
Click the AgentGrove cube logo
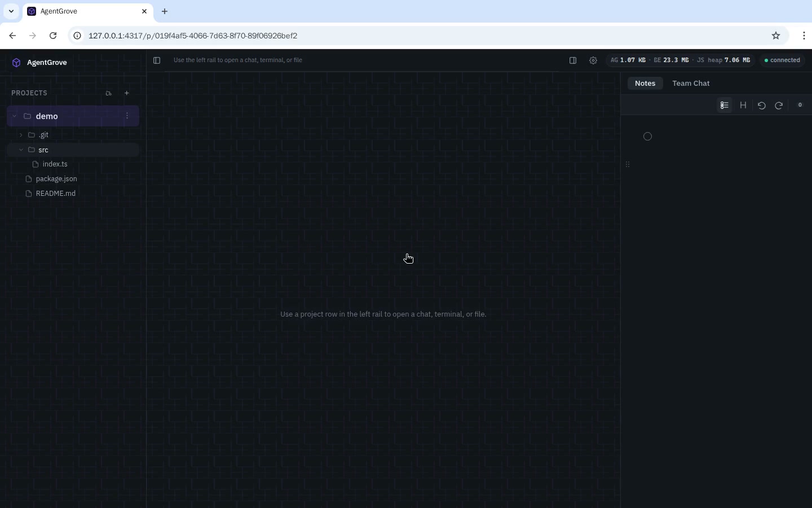16,63
